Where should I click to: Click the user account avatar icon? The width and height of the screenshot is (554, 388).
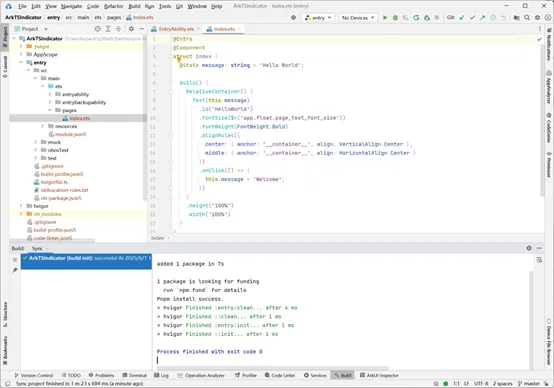548,17
